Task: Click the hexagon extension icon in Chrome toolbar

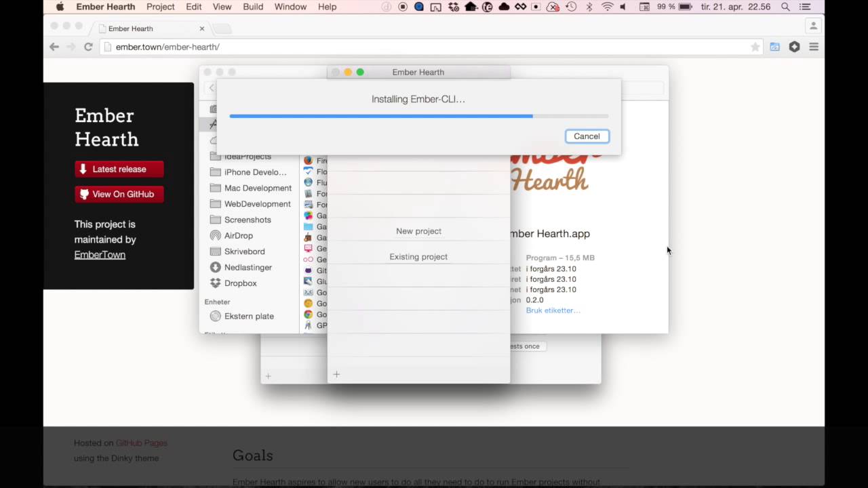Action: pyautogui.click(x=794, y=47)
